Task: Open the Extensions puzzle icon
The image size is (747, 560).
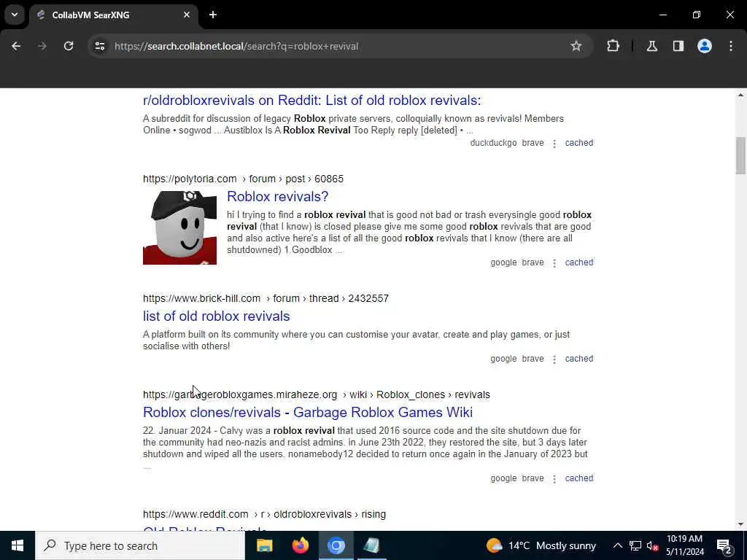Action: (613, 46)
